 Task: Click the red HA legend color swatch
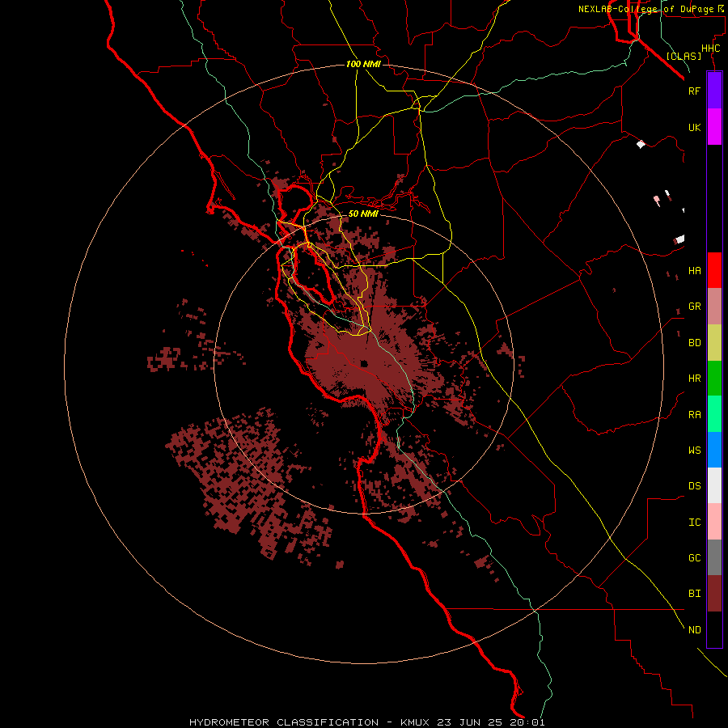click(714, 270)
